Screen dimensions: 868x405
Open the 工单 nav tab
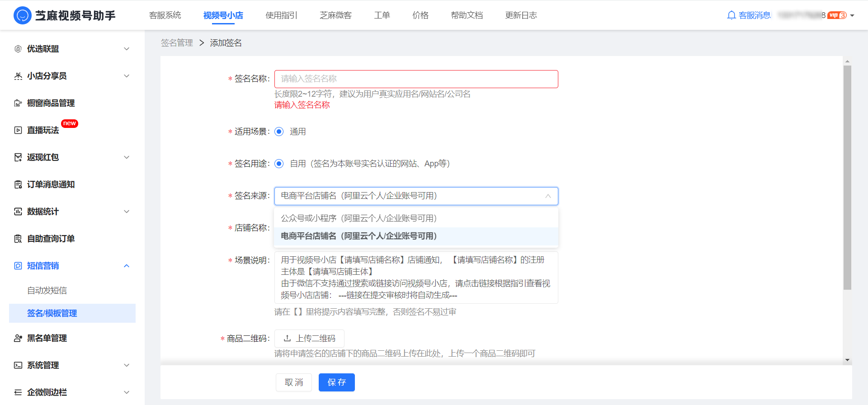click(x=382, y=15)
